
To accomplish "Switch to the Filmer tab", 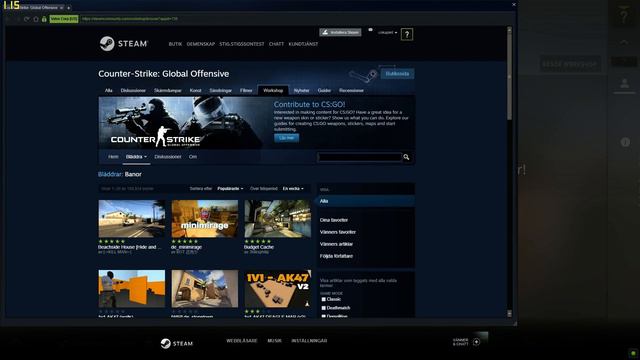I will coord(246,91).
